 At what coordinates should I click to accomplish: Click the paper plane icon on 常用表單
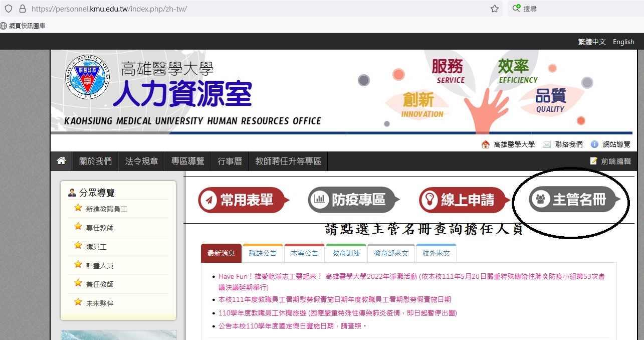point(208,200)
